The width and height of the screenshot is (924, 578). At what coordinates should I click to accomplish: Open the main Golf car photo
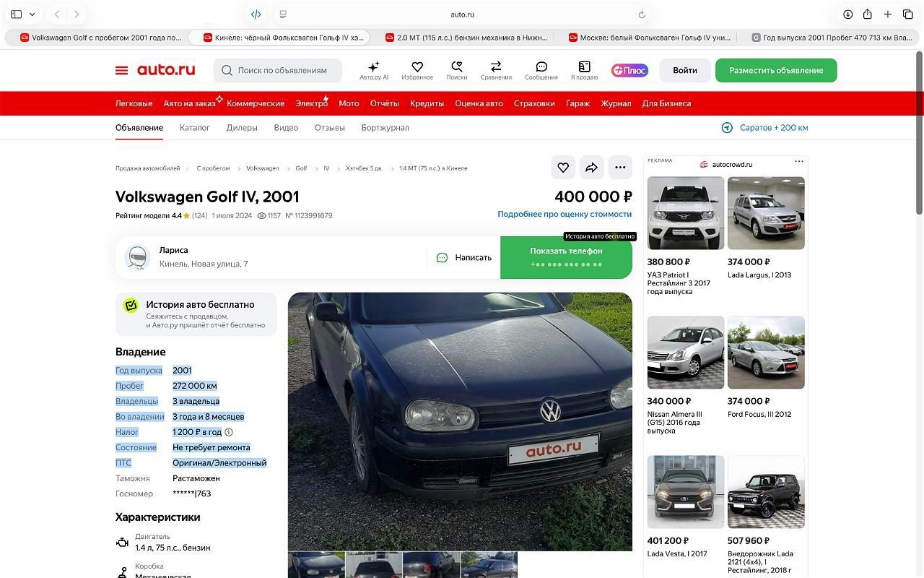pyautogui.click(x=460, y=421)
